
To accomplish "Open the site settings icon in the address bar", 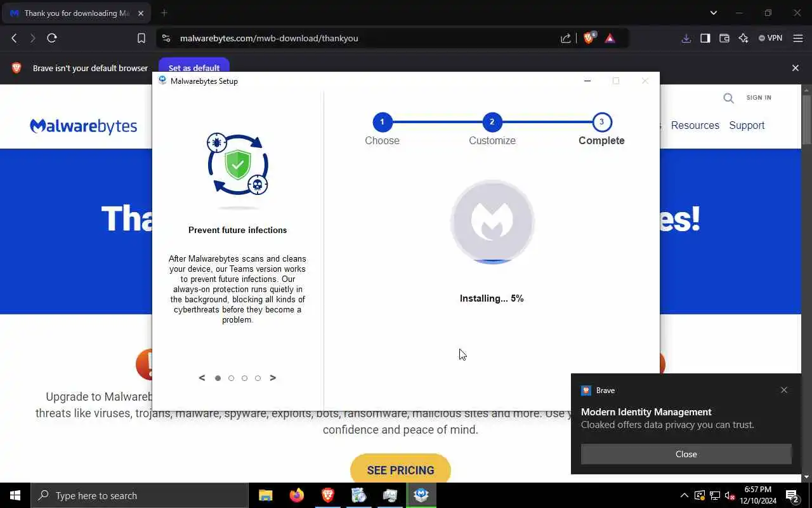I will pos(166,38).
